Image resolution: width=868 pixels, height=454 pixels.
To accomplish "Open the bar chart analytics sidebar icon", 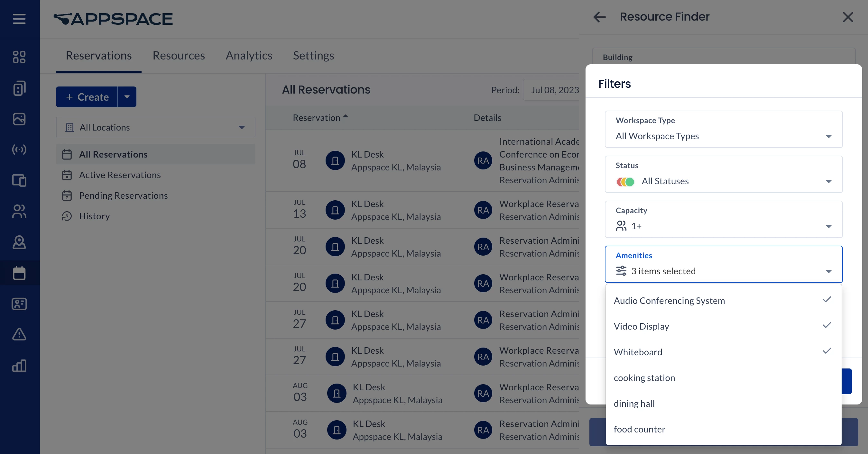I will click(x=19, y=366).
